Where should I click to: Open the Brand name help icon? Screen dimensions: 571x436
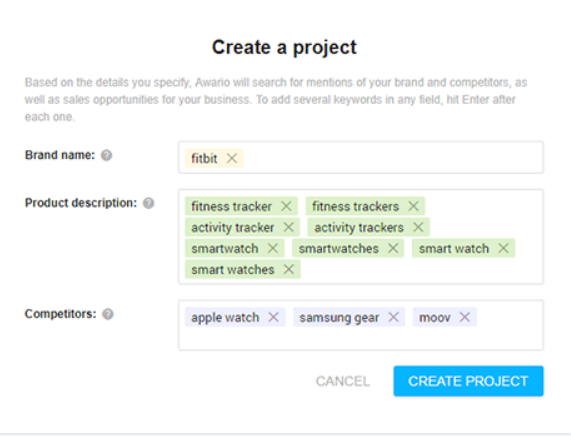click(106, 155)
